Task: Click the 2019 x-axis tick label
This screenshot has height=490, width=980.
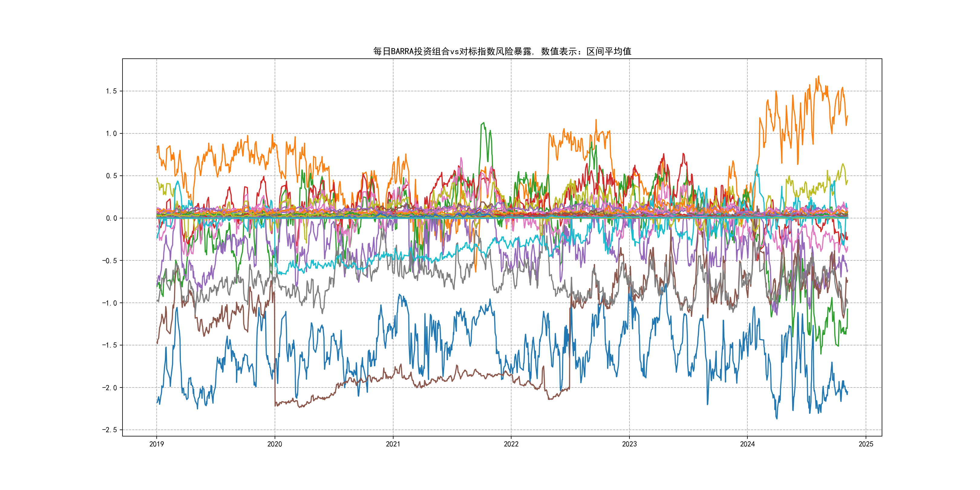Action: 156,444
